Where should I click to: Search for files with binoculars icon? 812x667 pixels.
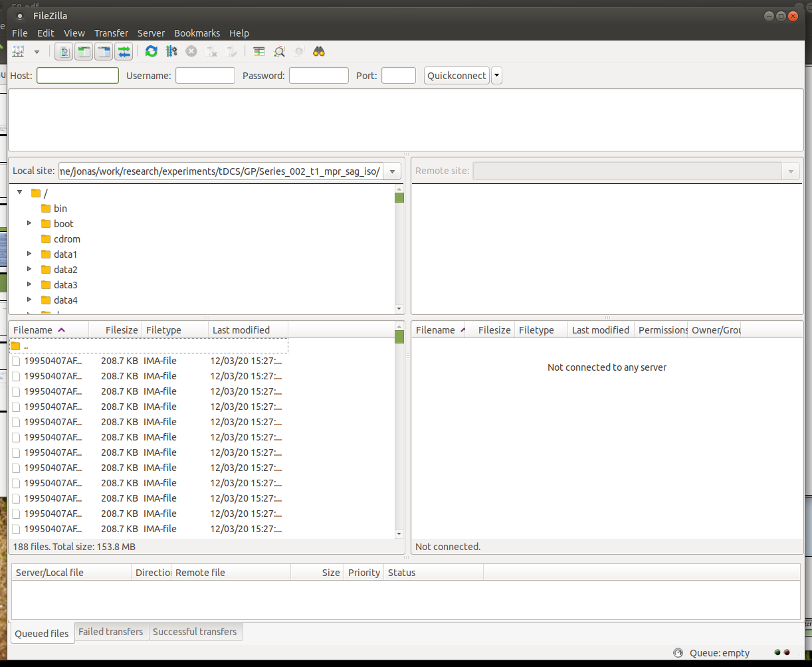pyautogui.click(x=319, y=51)
